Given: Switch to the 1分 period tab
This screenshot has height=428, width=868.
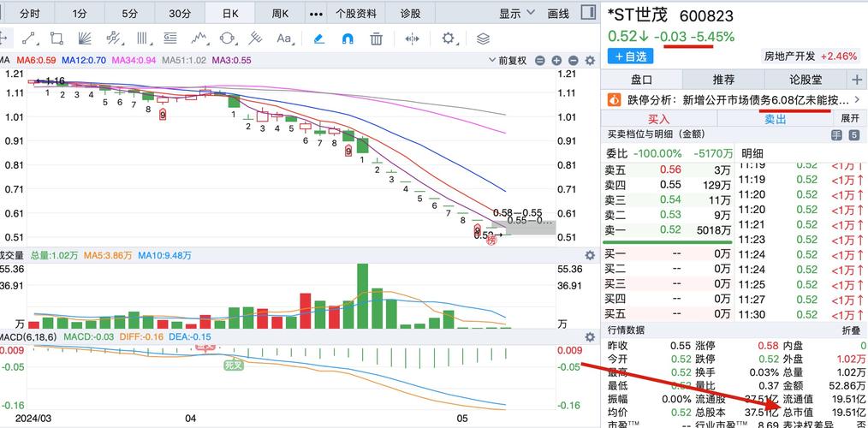Looking at the screenshot, I should point(79,14).
